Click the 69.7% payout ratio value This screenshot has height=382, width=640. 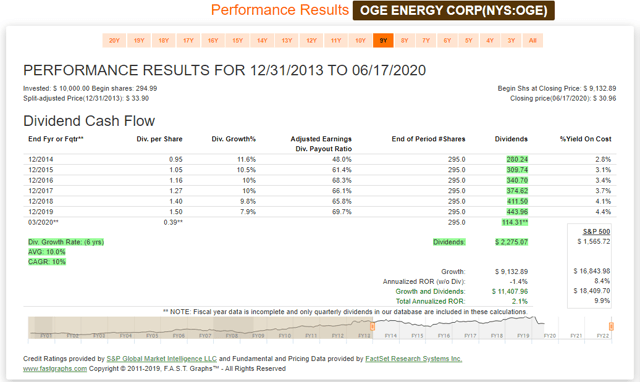click(x=342, y=212)
